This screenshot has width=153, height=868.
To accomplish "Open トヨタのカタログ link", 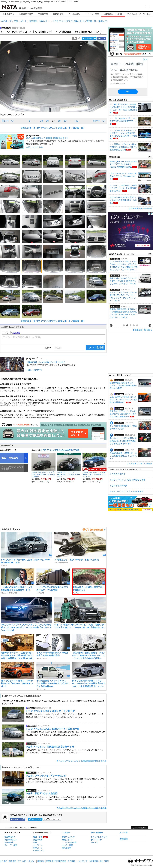I will click(118, 474).
